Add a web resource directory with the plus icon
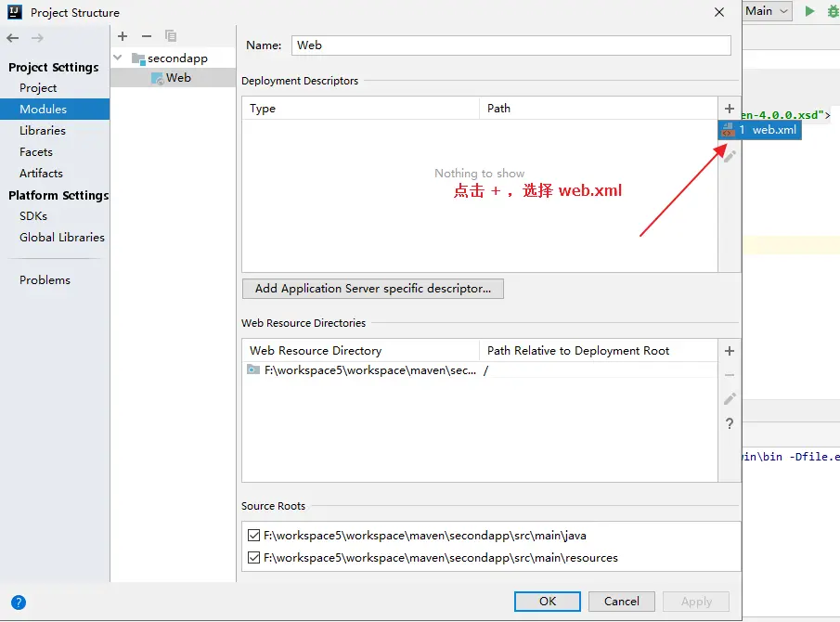Screen dimensions: 840x622 (x=730, y=351)
